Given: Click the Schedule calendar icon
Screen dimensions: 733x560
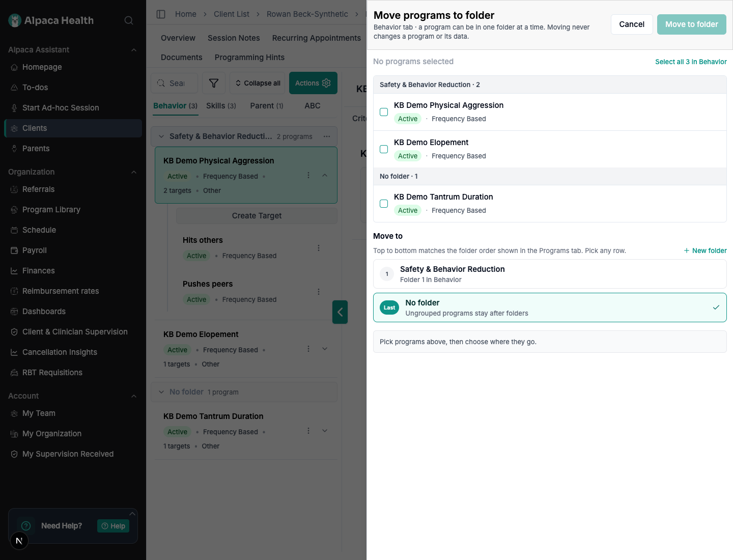Looking at the screenshot, I should [14, 230].
